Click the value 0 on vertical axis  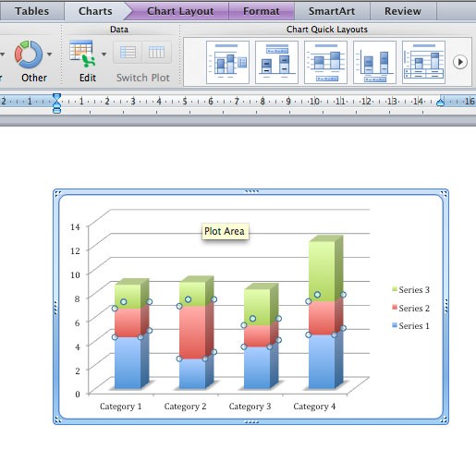[78, 395]
